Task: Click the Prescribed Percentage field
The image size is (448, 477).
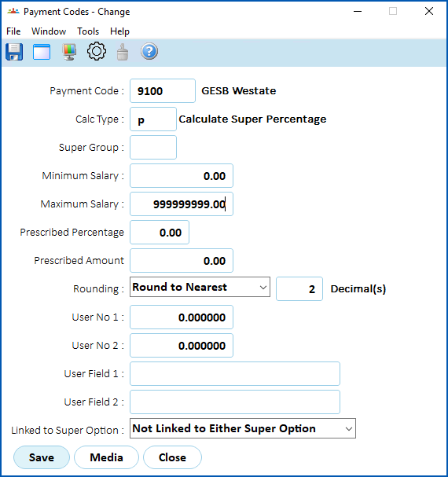Action: tap(160, 232)
